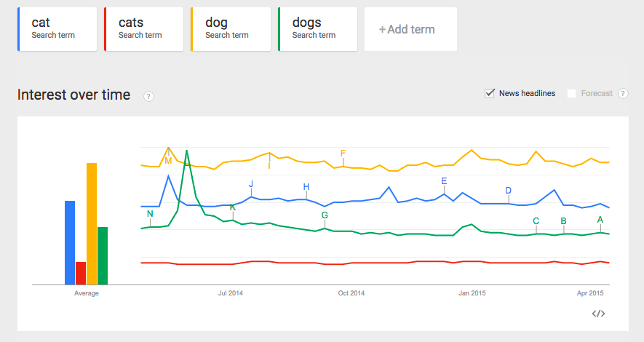644x342 pixels.
Task: Toggle the News headlines checkbox
Action: [490, 93]
